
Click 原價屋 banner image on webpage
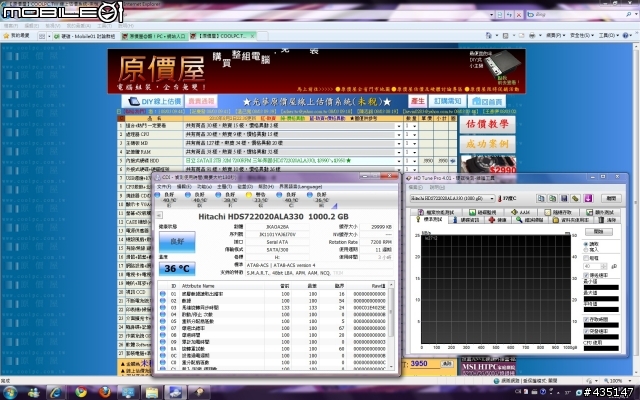(316, 71)
